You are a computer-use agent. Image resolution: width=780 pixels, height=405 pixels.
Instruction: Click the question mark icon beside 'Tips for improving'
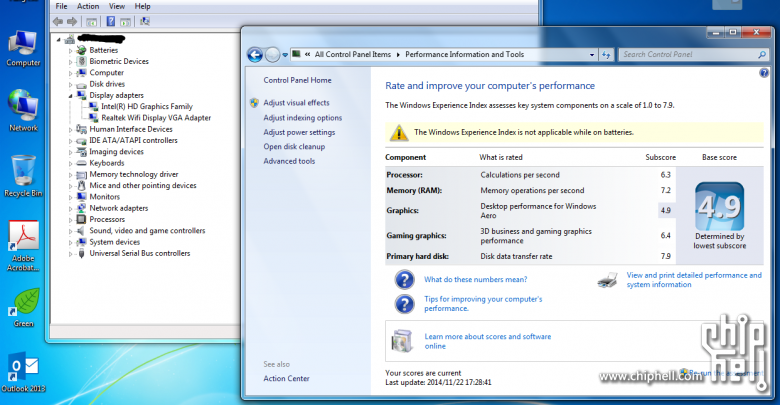(404, 304)
